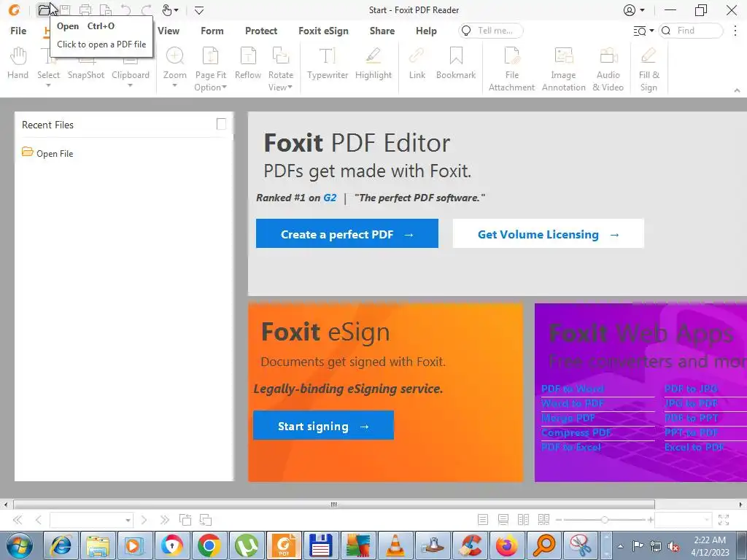The width and height of the screenshot is (747, 560).
Task: Click the Reflow button in ribbon
Action: [248, 63]
